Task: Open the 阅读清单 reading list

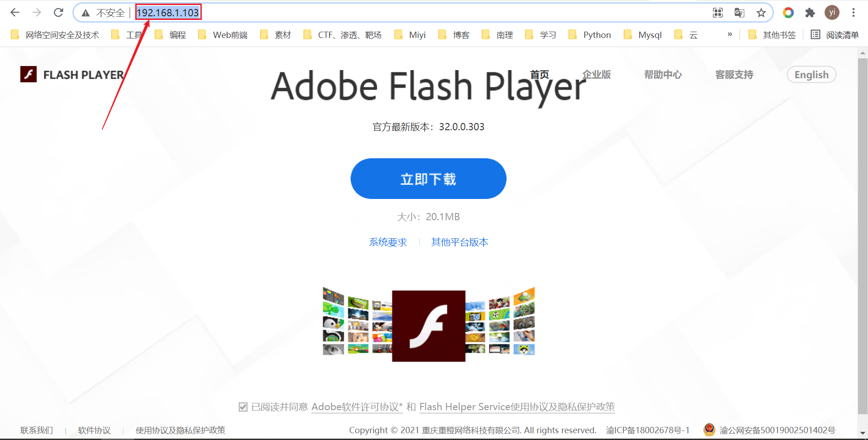Action: (835, 35)
